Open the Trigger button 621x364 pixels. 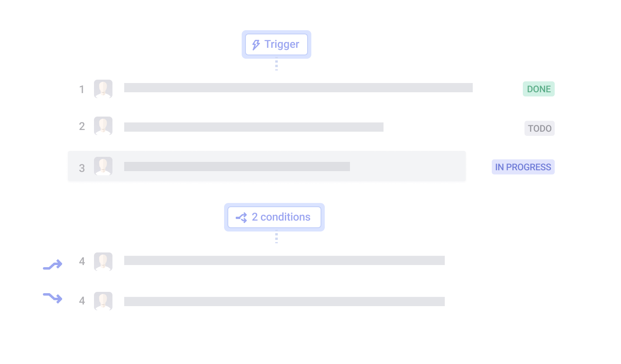click(x=277, y=44)
